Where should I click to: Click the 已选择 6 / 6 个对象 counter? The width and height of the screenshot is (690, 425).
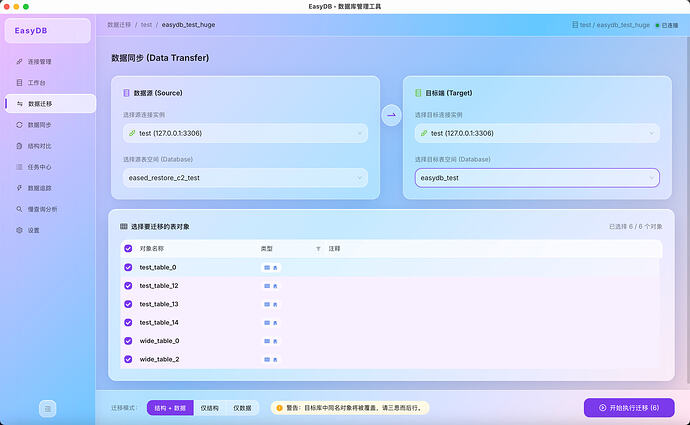click(x=635, y=227)
